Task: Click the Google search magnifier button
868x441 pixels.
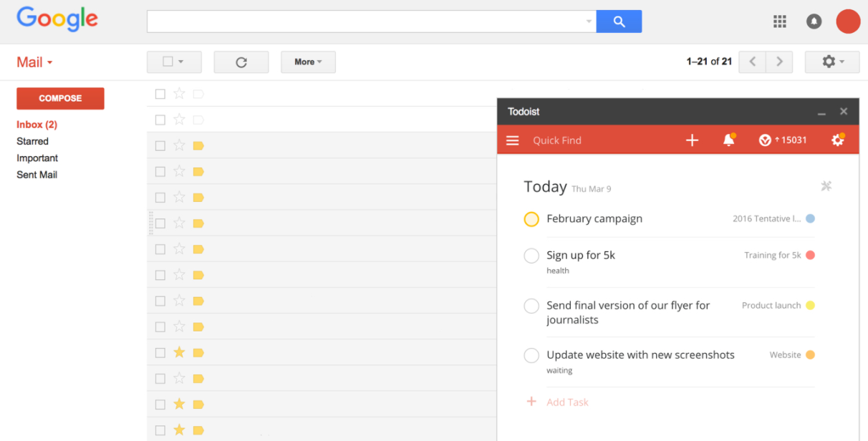Action: tap(619, 21)
